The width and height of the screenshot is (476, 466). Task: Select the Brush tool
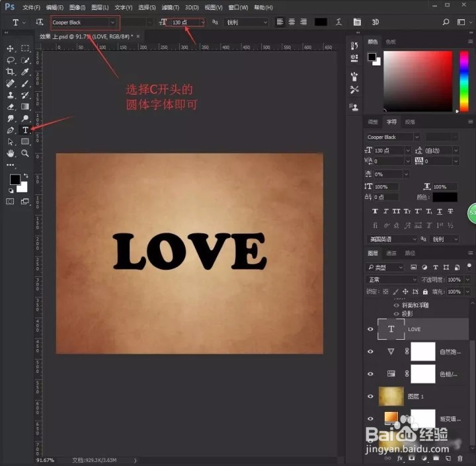coord(25,83)
